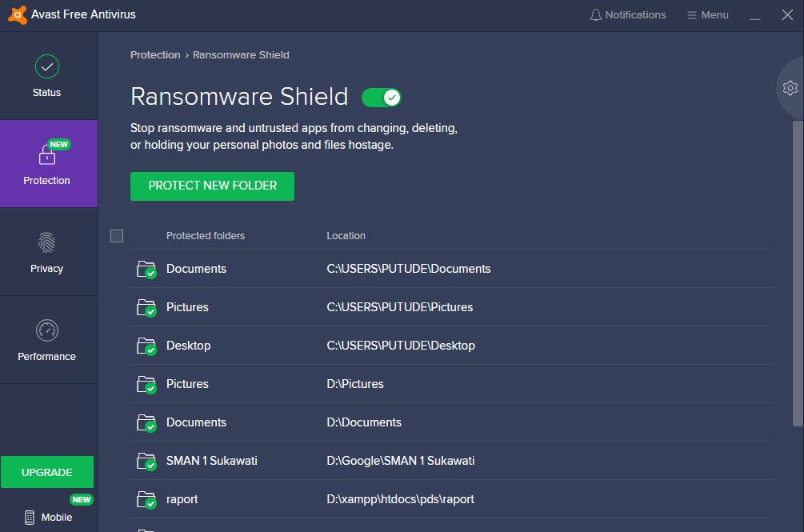Select the Desktop folder name

click(x=188, y=346)
